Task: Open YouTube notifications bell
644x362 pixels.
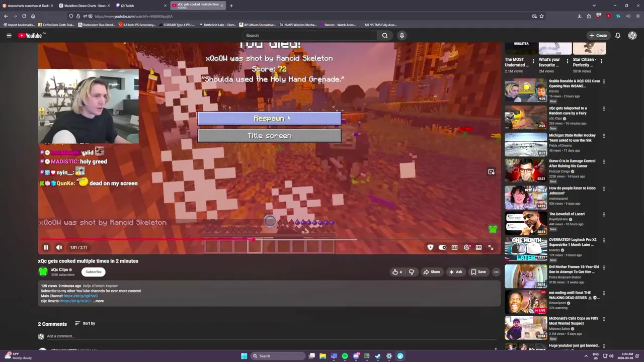Action: click(618, 35)
